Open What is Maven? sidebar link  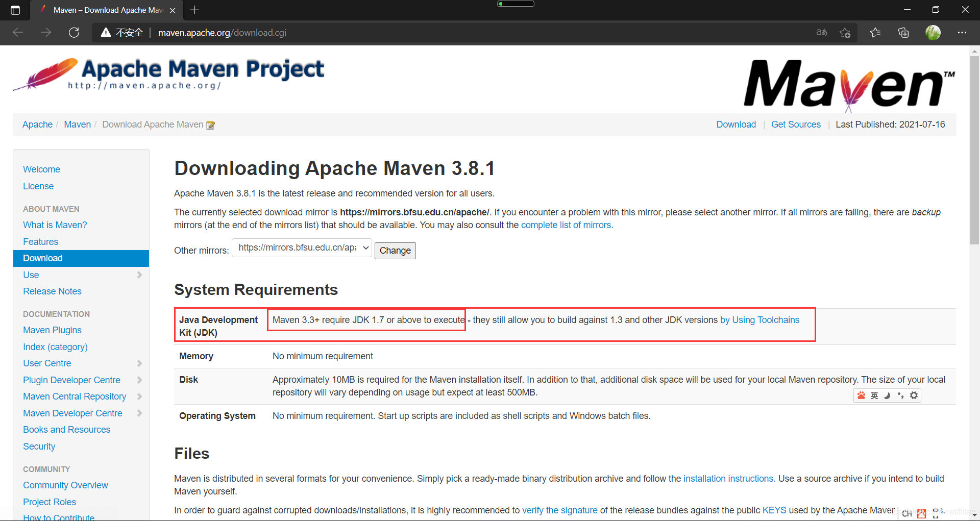tap(55, 225)
